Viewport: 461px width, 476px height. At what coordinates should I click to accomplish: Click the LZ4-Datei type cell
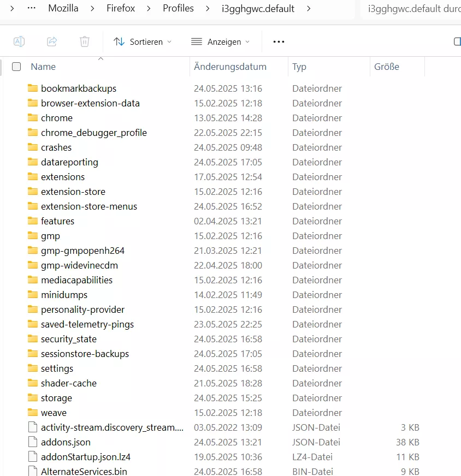click(x=312, y=457)
